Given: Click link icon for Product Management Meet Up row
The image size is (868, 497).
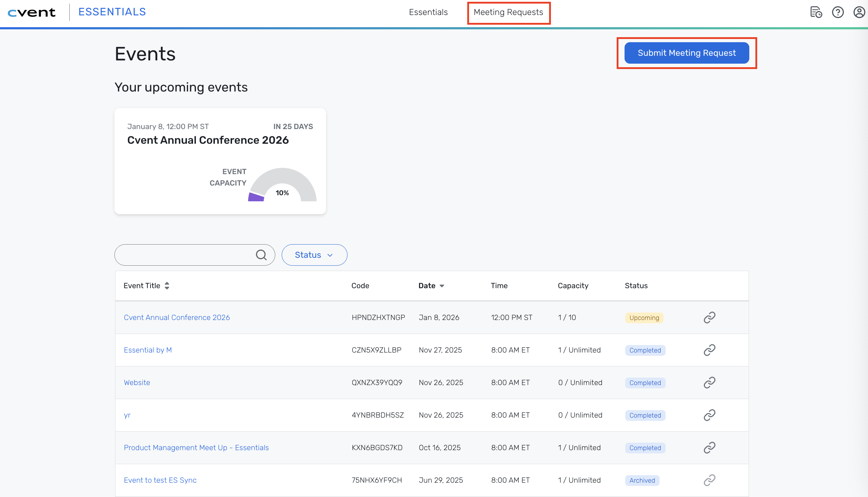Looking at the screenshot, I should (709, 448).
